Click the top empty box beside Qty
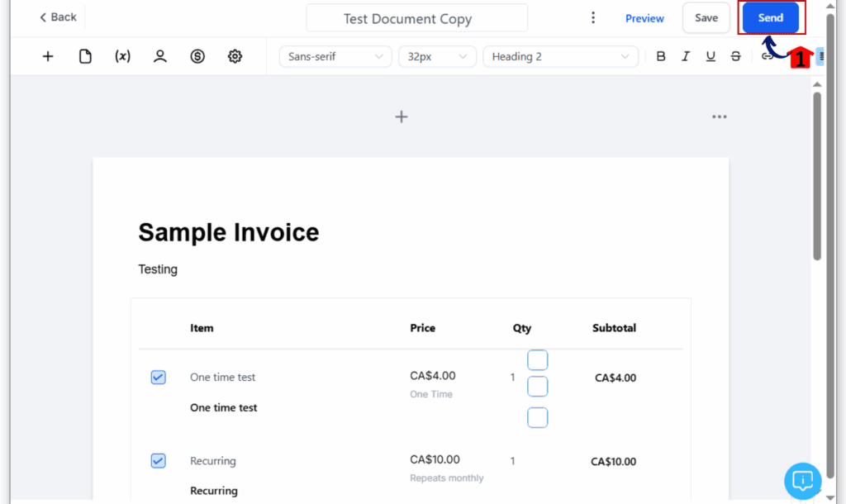 tap(537, 360)
